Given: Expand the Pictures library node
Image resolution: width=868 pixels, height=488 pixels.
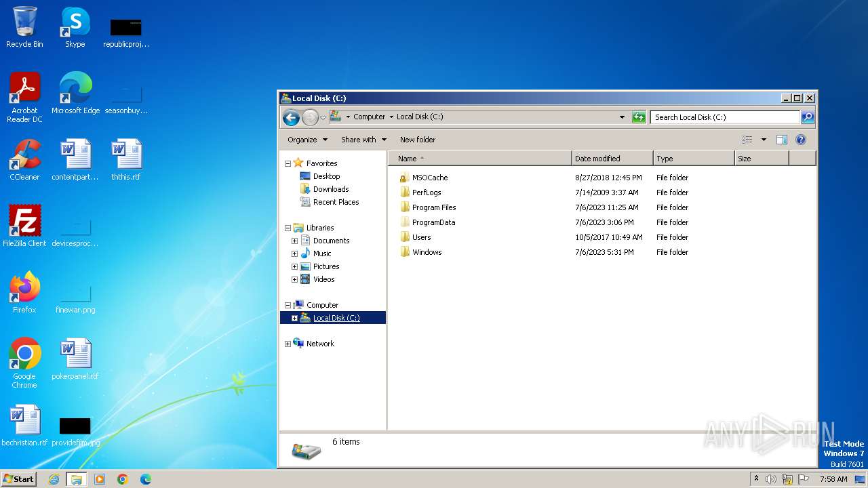Looking at the screenshot, I should 294,266.
